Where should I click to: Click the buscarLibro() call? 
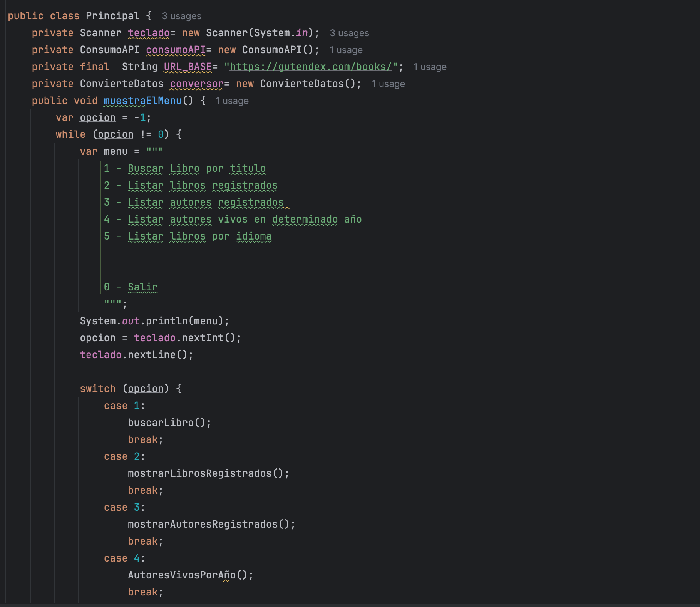tap(169, 423)
